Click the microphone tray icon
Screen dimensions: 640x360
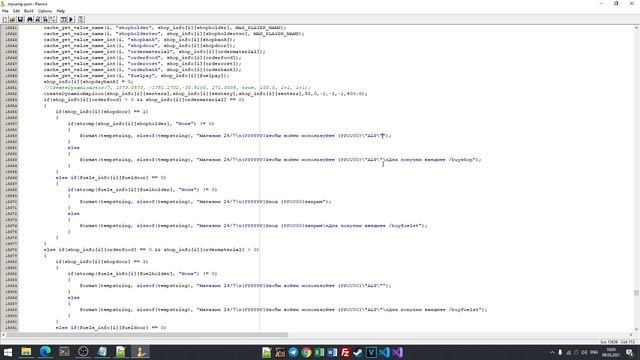(x=560, y=352)
